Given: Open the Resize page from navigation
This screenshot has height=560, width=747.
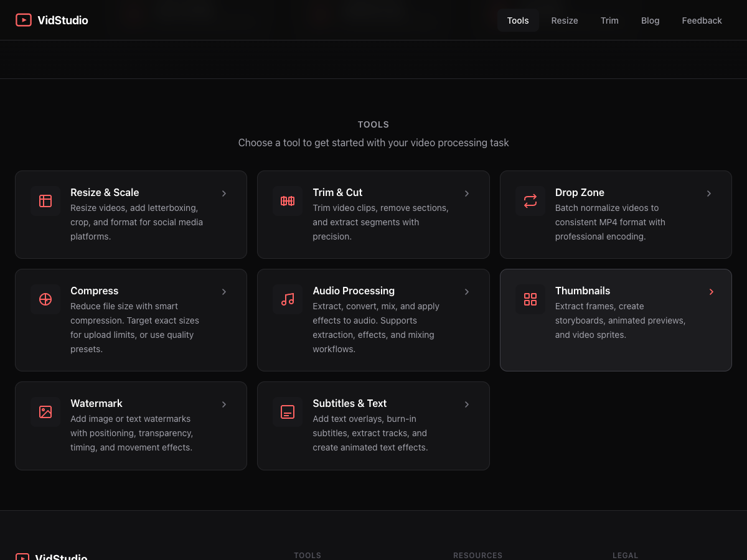Looking at the screenshot, I should pyautogui.click(x=565, y=20).
